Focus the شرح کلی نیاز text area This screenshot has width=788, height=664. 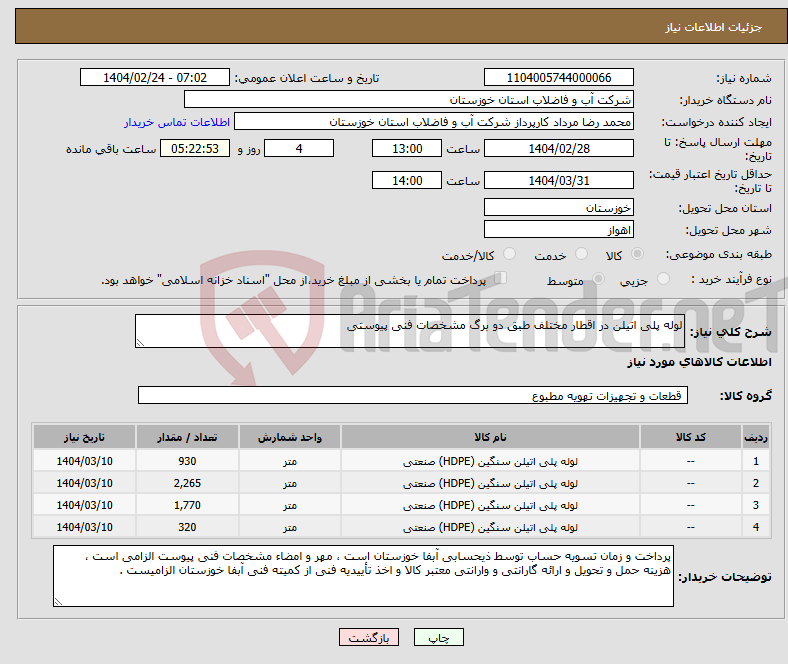(409, 332)
